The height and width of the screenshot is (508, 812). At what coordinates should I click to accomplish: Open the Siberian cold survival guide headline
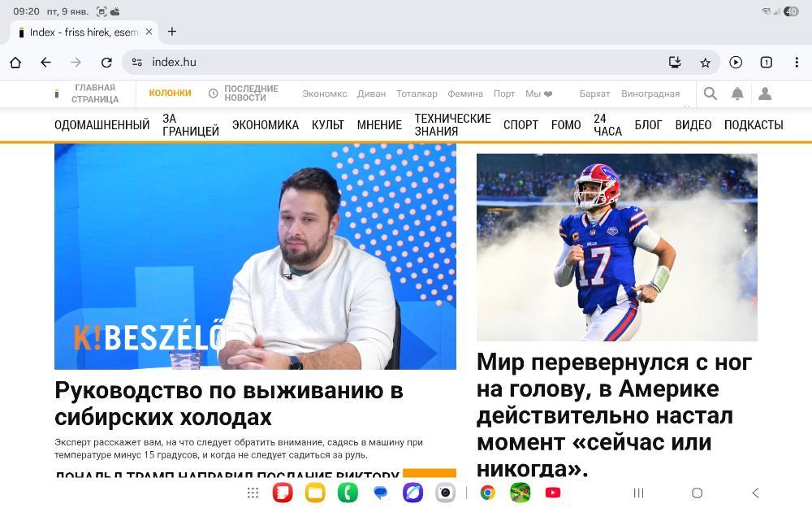[229, 404]
